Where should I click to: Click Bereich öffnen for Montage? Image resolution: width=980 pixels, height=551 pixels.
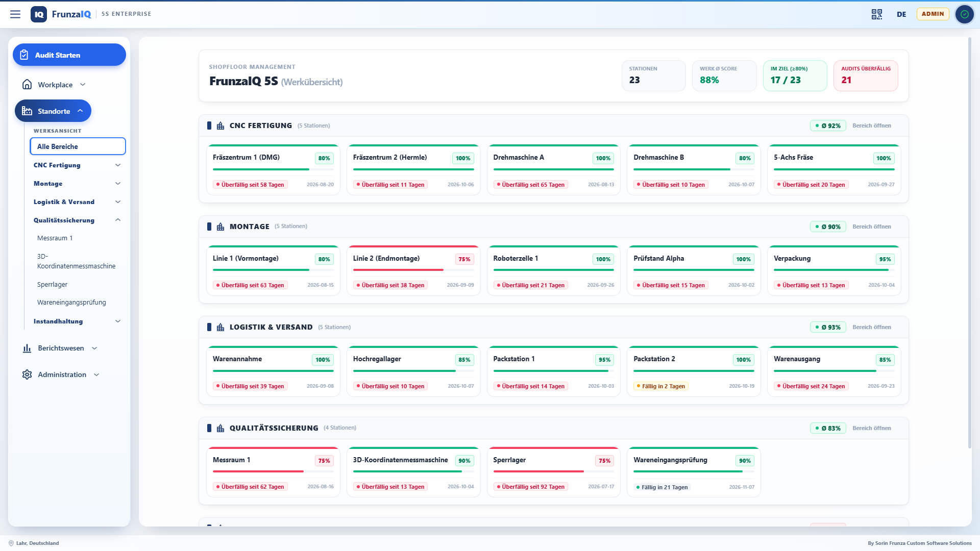(x=872, y=227)
